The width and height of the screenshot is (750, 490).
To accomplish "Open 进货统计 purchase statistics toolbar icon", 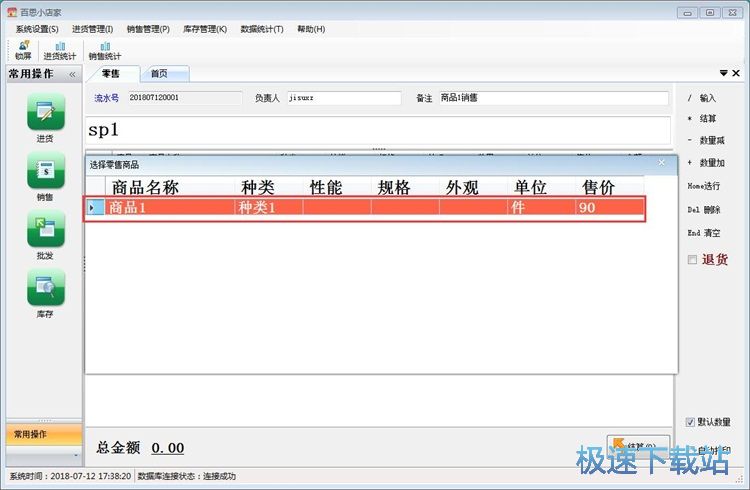I will (x=60, y=50).
